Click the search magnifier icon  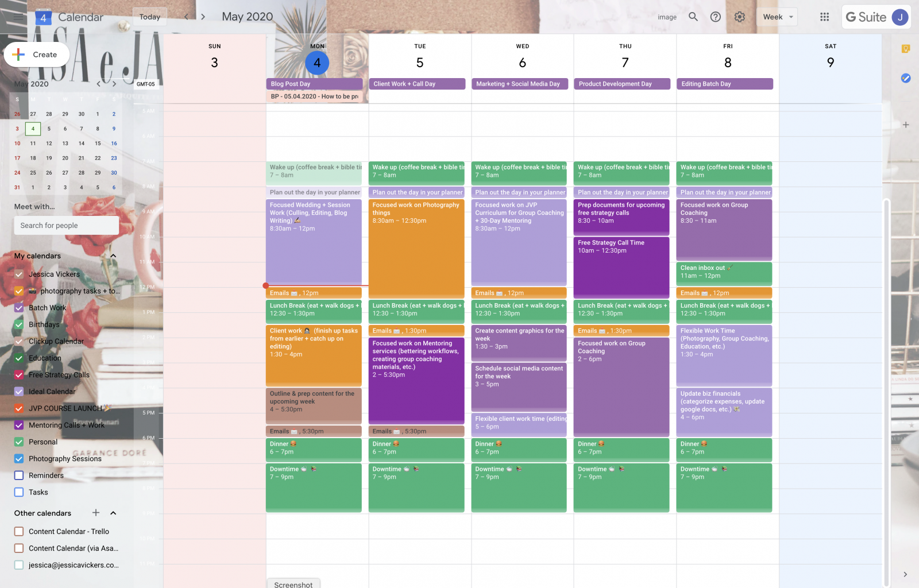tap(693, 17)
